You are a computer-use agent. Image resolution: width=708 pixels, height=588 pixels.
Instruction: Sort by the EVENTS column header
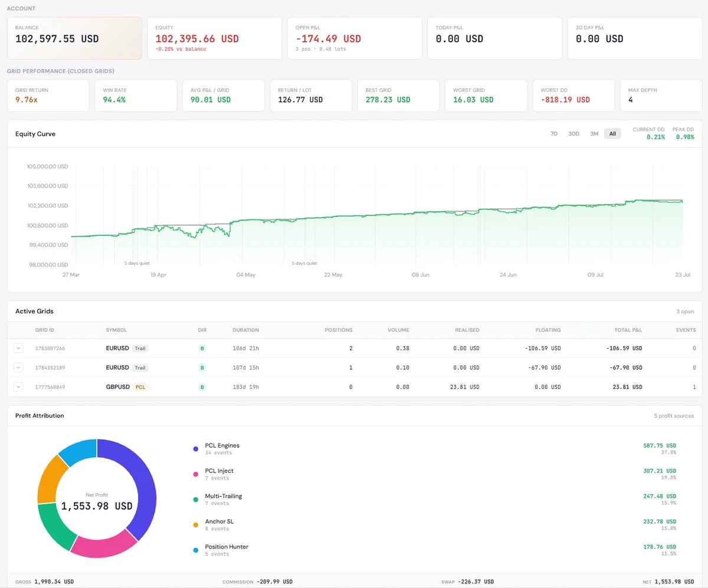(686, 330)
